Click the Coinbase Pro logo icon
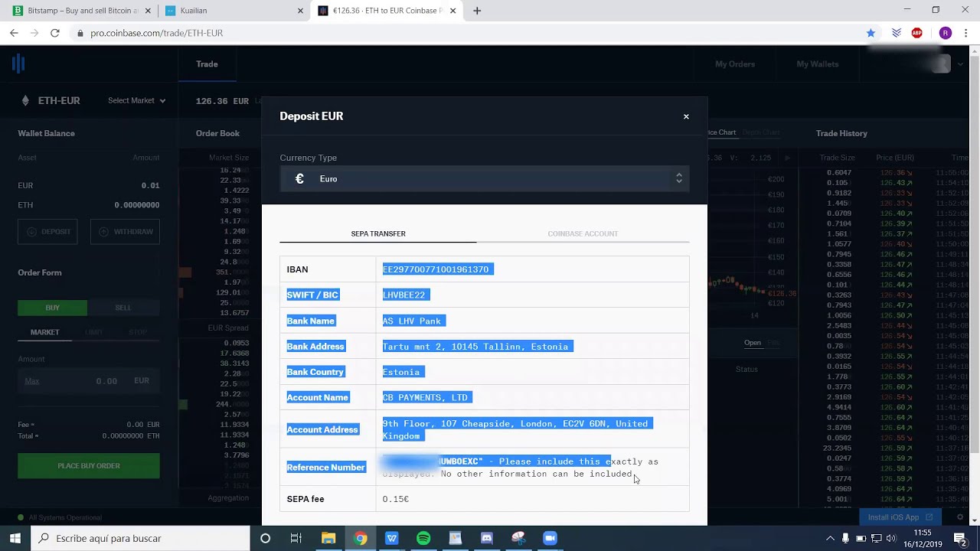Image resolution: width=980 pixels, height=551 pixels. (x=18, y=64)
